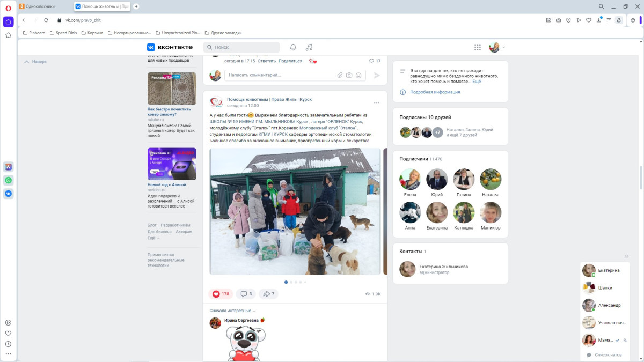Collapse the chat list double-arrow

626,256
